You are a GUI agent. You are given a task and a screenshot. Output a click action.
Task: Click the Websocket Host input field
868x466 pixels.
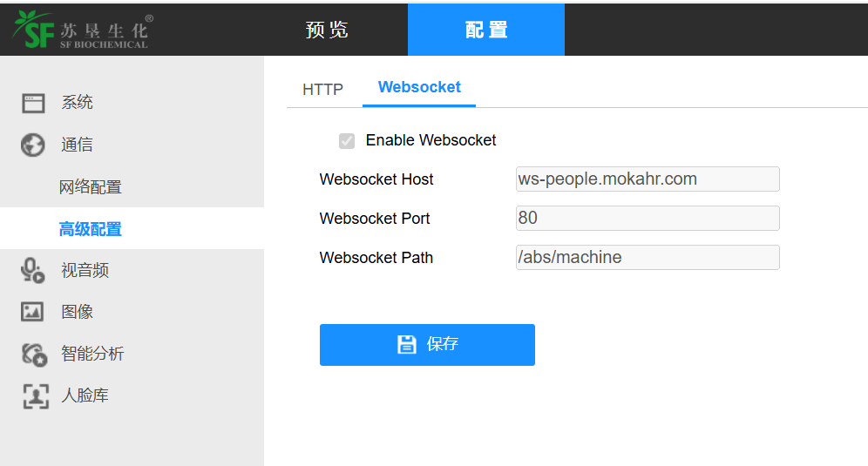click(x=647, y=179)
